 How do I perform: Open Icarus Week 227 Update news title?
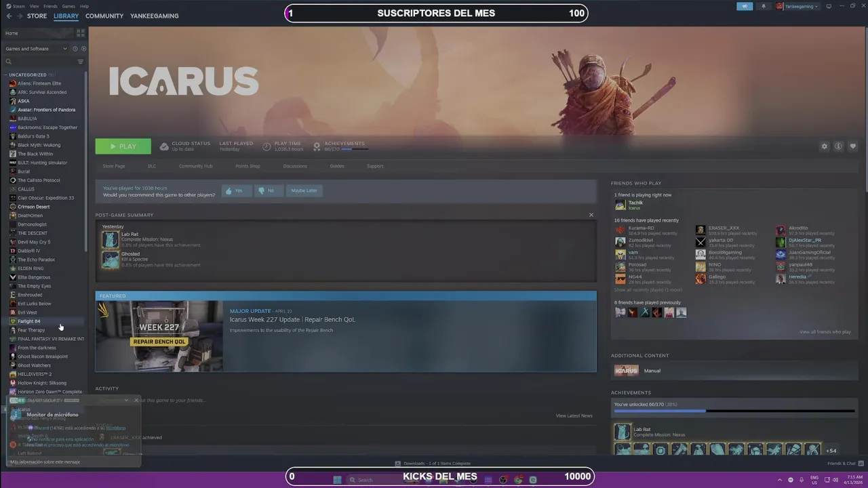point(292,319)
